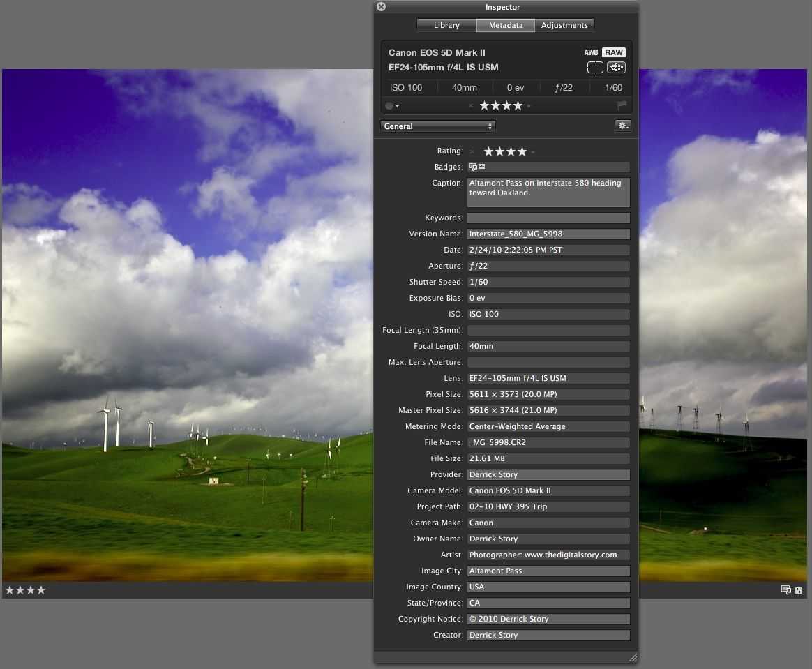Click the star rating under the photo

click(26, 590)
